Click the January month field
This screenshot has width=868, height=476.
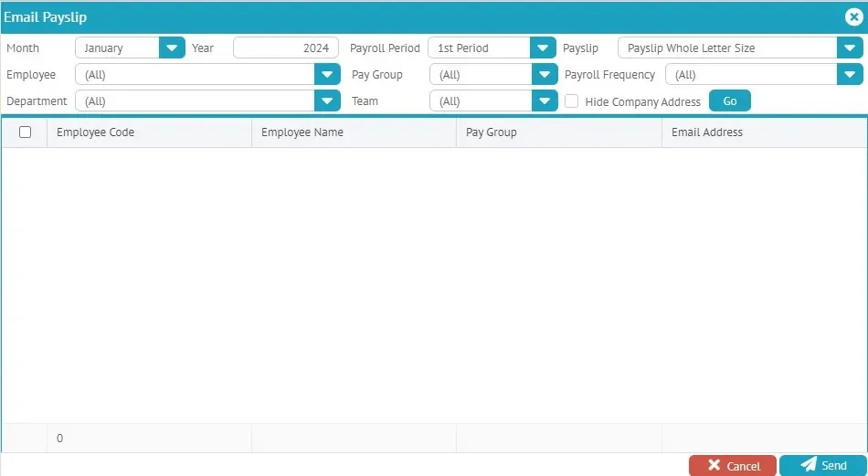117,48
